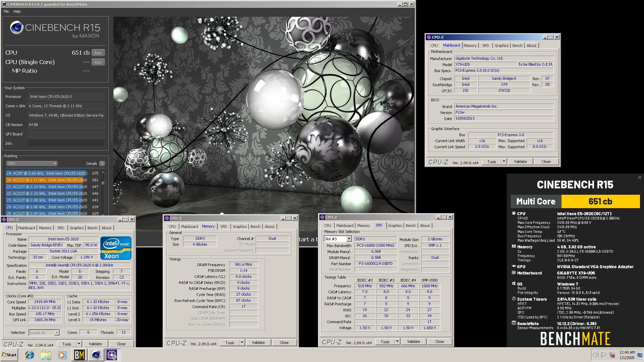Click the Core Voltage 1.296 V value
The width and height of the screenshot is (644, 362).
tap(87, 257)
